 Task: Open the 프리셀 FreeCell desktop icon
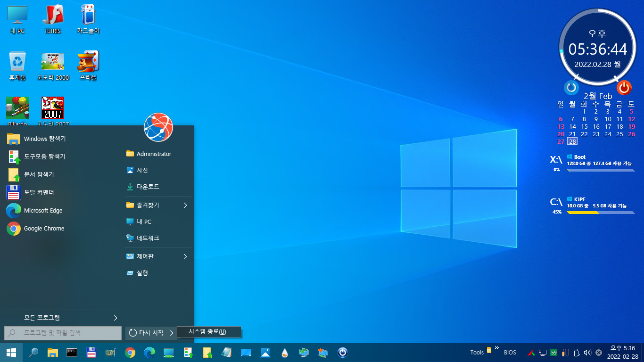point(88,66)
